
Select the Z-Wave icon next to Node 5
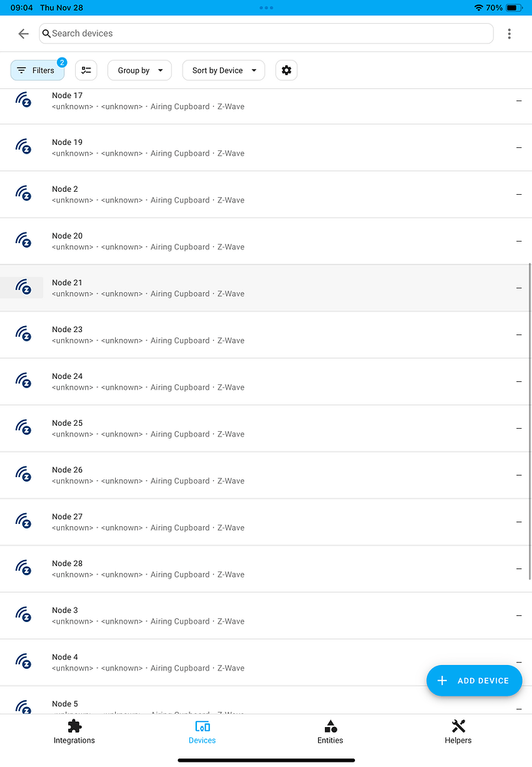(x=24, y=707)
